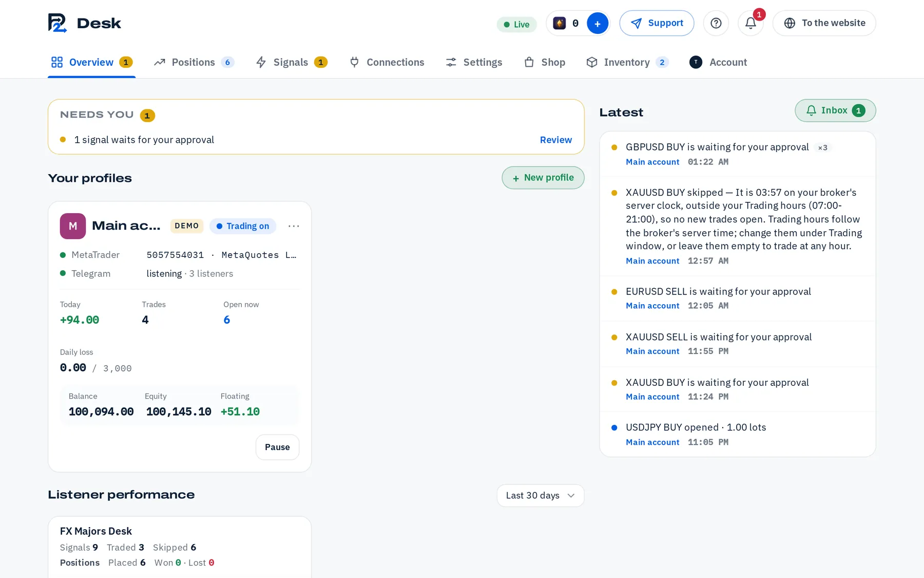The image size is (924, 578).
Task: Open the Inbox button
Action: coord(835,110)
